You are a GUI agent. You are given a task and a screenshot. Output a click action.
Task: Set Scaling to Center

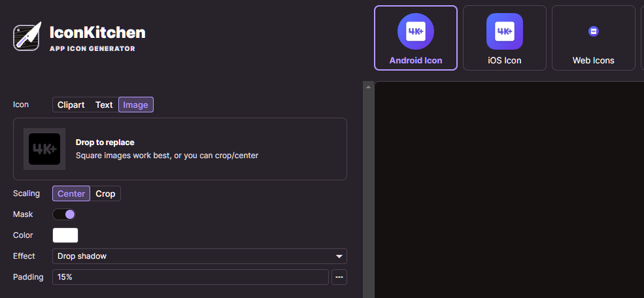[71, 193]
